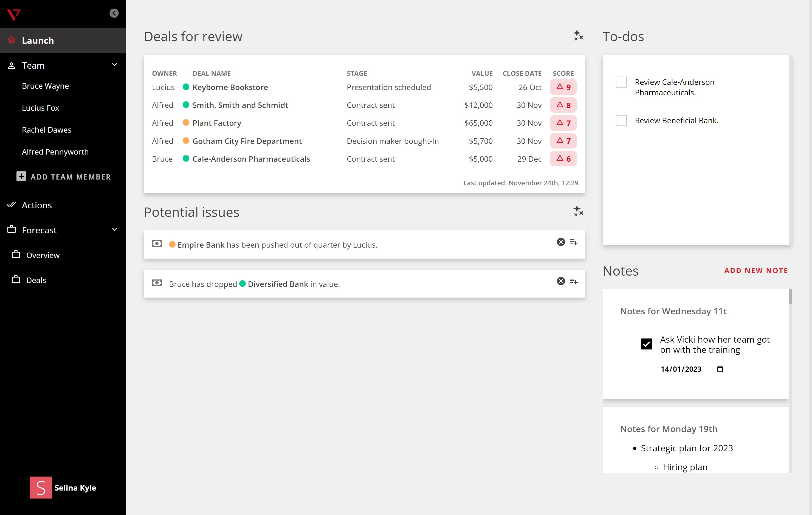Image resolution: width=812 pixels, height=515 pixels.
Task: Open the Actions menu item
Action: (36, 205)
